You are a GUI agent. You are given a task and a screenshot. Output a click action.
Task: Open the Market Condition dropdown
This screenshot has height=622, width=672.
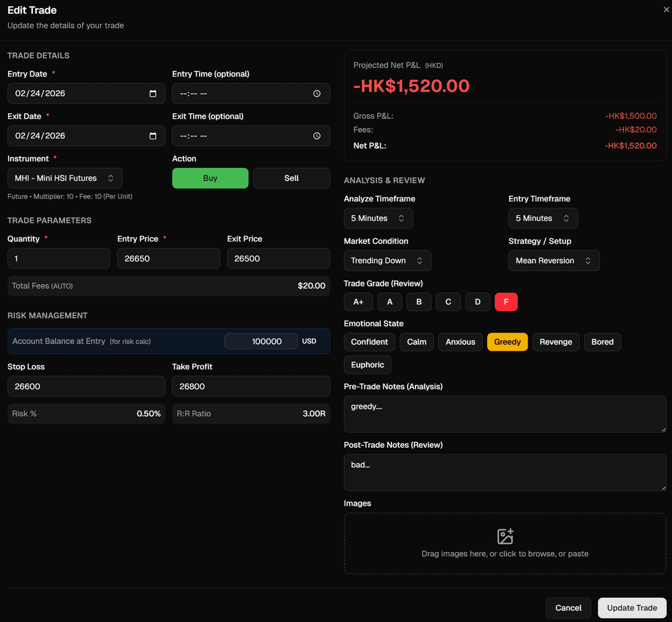tap(387, 261)
